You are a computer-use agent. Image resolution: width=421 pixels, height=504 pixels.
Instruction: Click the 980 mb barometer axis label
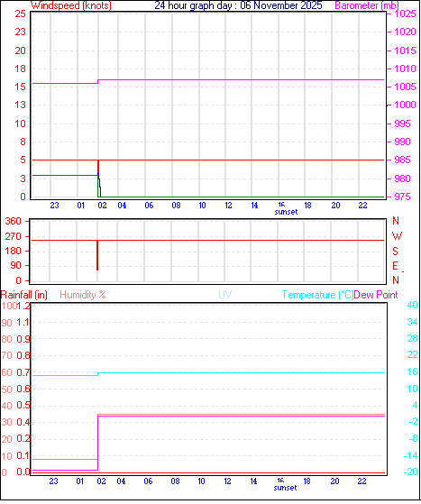point(402,179)
